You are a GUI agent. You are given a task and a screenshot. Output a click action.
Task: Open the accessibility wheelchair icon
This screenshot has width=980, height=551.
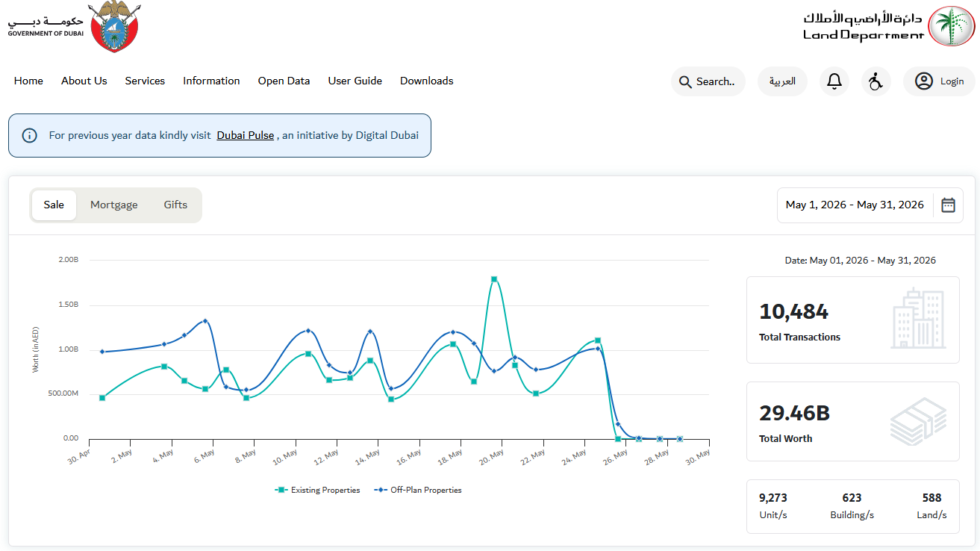point(876,81)
